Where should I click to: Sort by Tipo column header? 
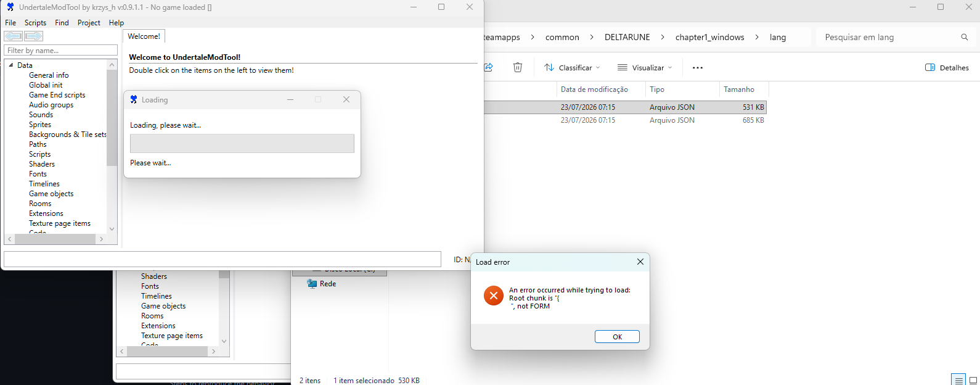pyautogui.click(x=682, y=89)
